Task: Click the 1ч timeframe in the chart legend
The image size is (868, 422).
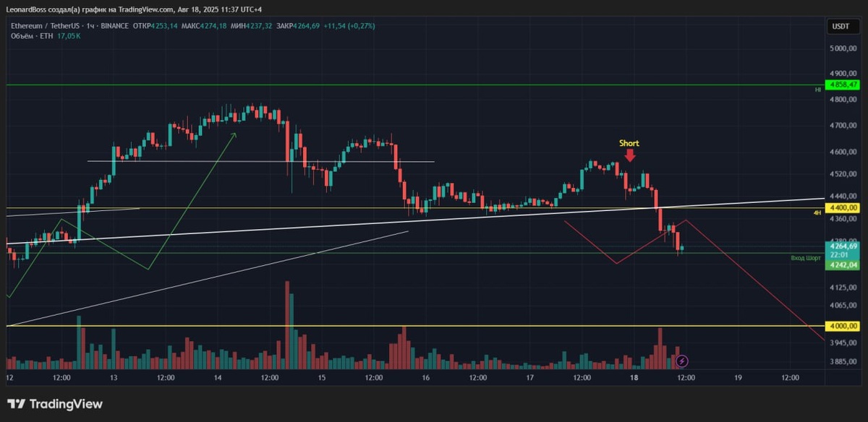Action: pyautogui.click(x=90, y=26)
